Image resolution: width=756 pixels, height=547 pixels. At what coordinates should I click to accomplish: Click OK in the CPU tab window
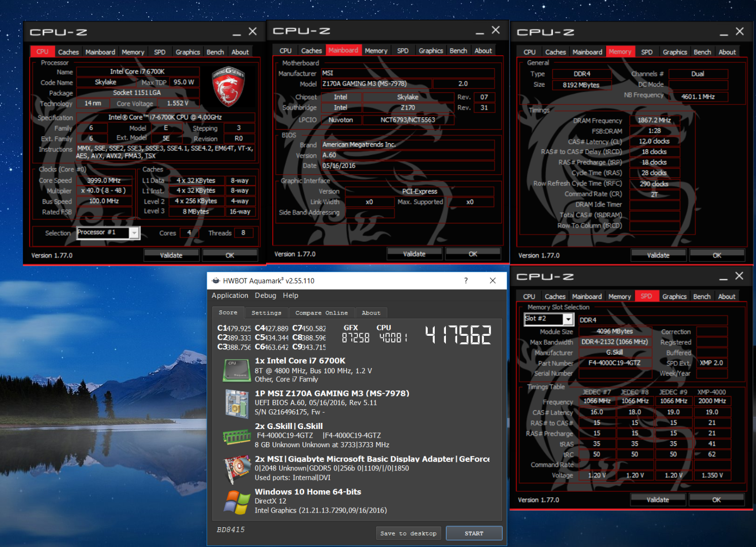[x=230, y=255]
